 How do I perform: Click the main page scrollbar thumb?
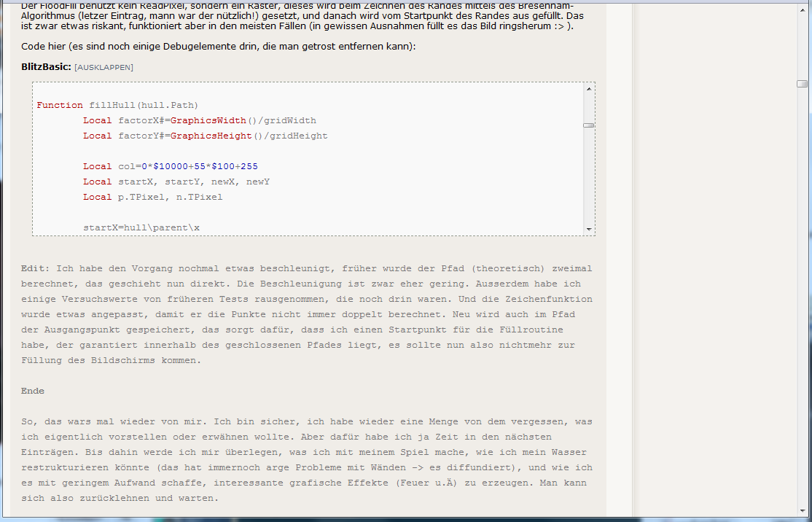pyautogui.click(x=802, y=84)
